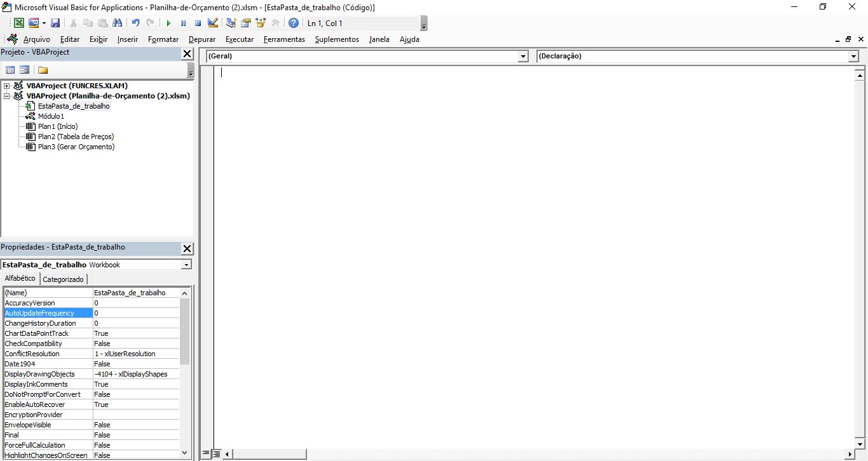The width and height of the screenshot is (868, 461).
Task: Switch to the Categorizado properties tab
Action: point(63,279)
